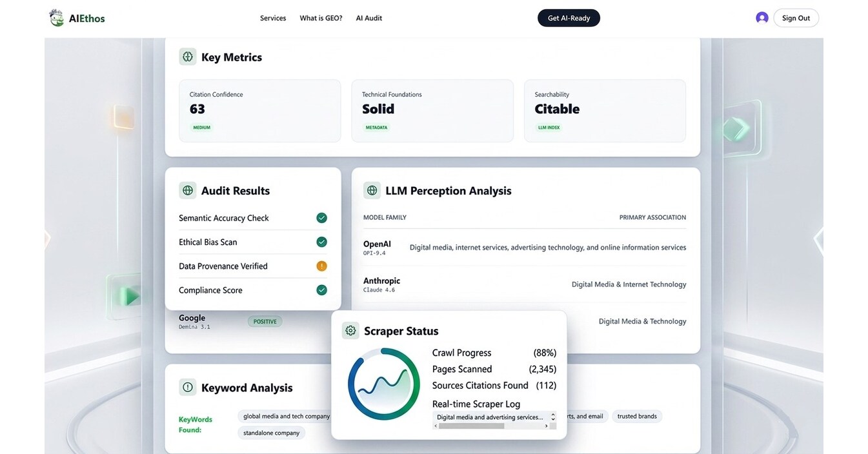The width and height of the screenshot is (868, 454).
Task: Go to the AI Audit page
Action: (x=369, y=18)
